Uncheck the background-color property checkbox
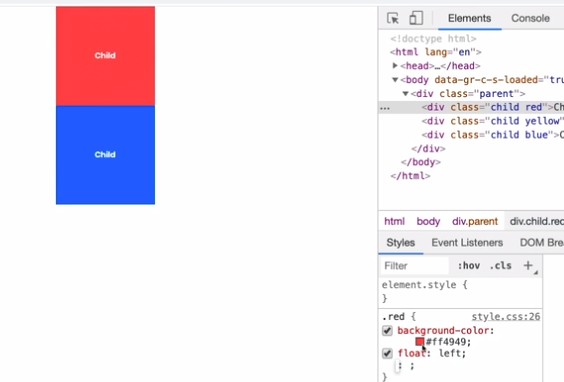This screenshot has width=564, height=382. (387, 331)
